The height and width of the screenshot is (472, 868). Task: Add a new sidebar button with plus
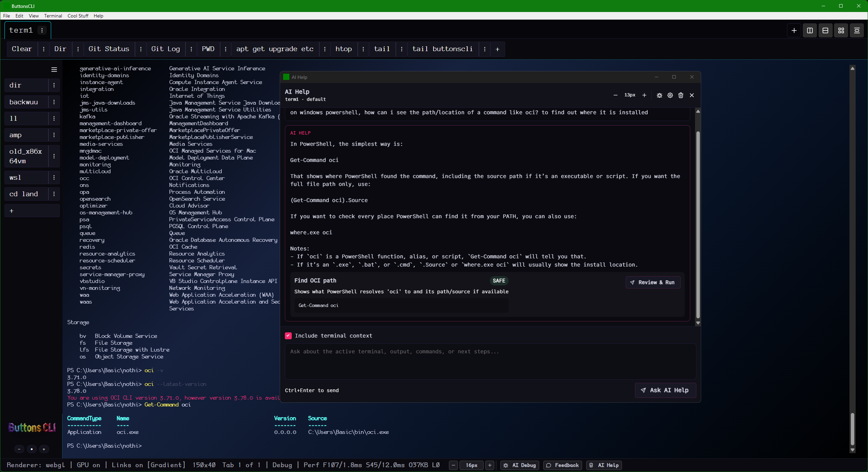32,211
